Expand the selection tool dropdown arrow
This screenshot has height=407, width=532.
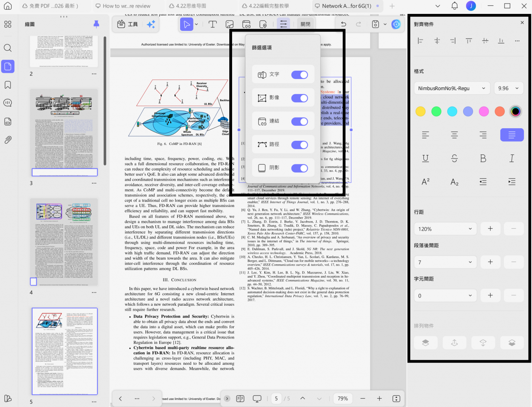[x=196, y=24]
